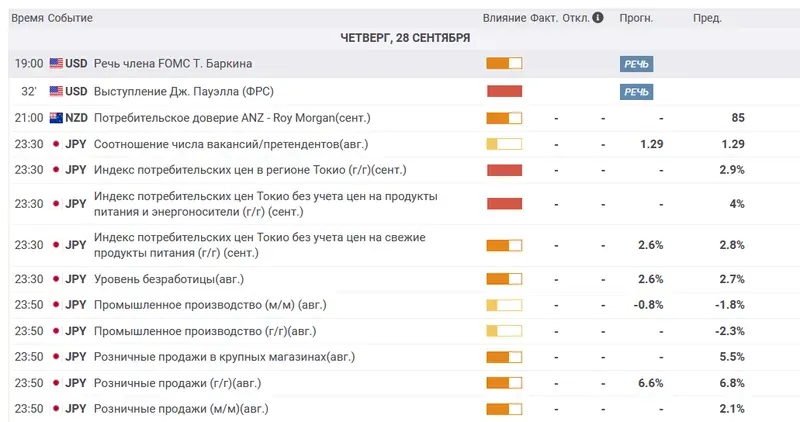800x422 pixels.
Task: Open Промышленное производство (м/м) (авг.) event
Action: (x=210, y=305)
